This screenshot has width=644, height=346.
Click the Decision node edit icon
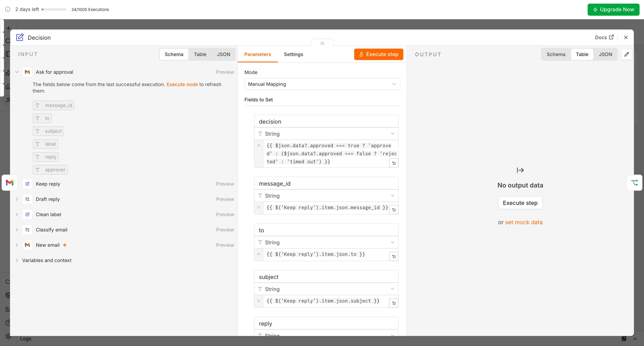click(20, 37)
